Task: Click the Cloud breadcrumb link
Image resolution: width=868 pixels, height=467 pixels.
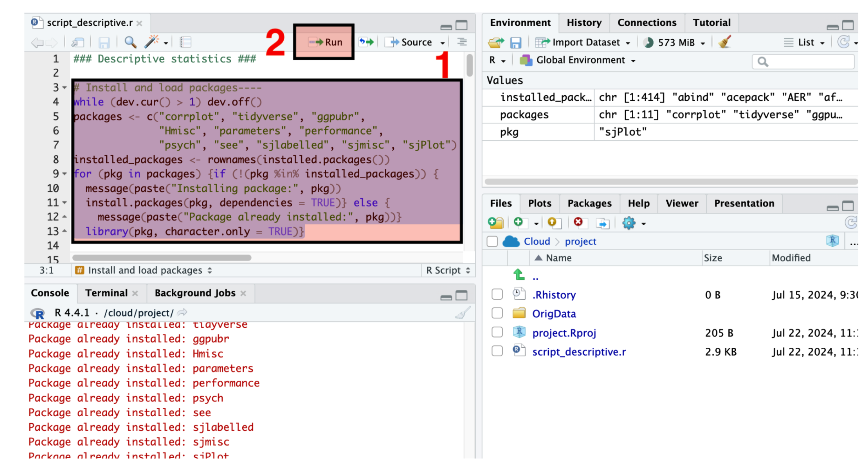Action: [537, 241]
